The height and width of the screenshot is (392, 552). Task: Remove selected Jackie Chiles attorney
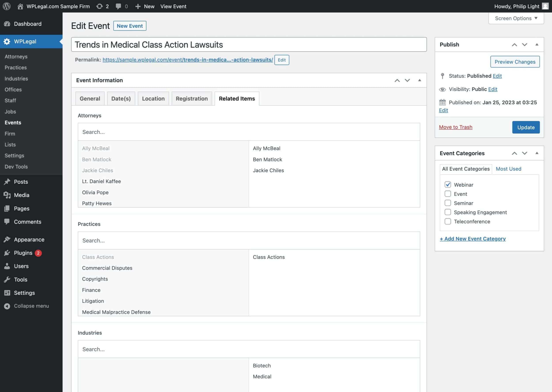pos(268,171)
